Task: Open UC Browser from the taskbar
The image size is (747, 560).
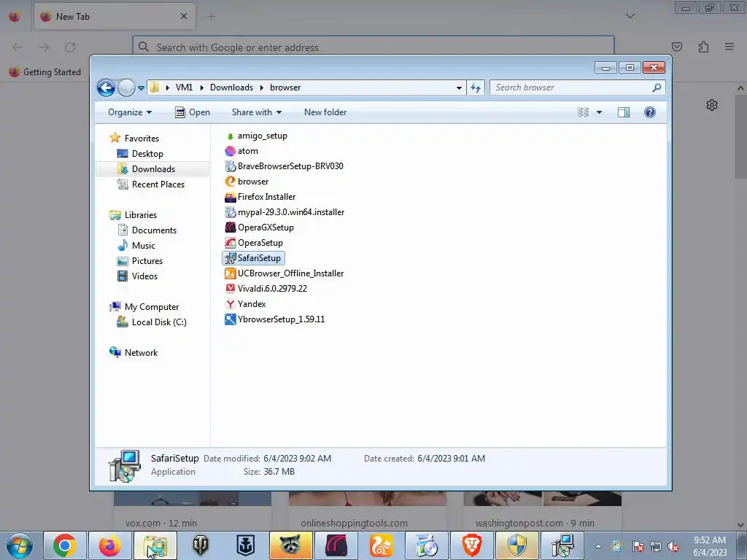Action: (381, 545)
